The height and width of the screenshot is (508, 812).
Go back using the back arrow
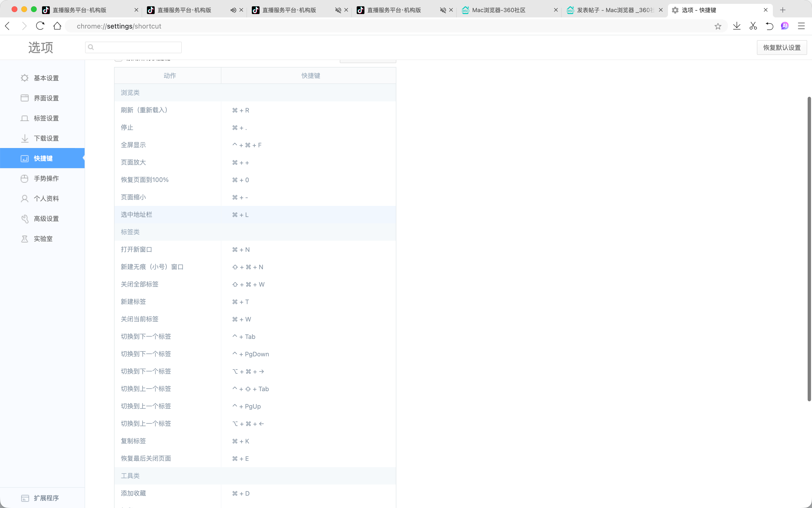coord(8,26)
